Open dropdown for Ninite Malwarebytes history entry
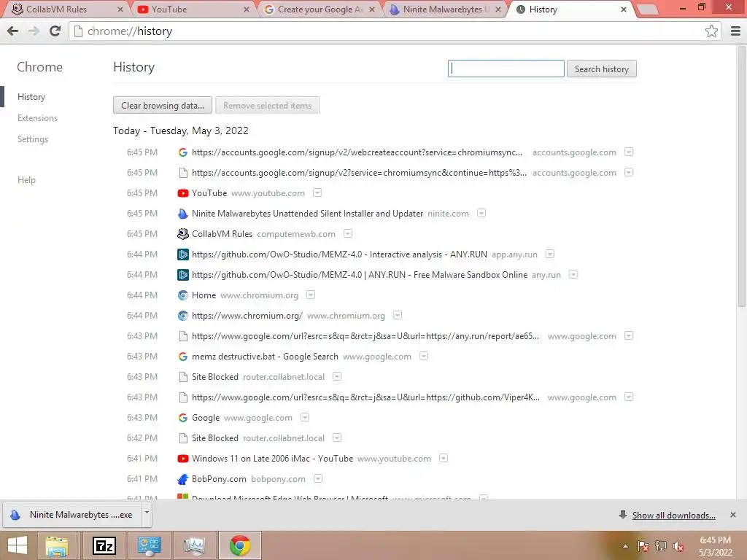Screen dimensions: 747x560 [481, 213]
